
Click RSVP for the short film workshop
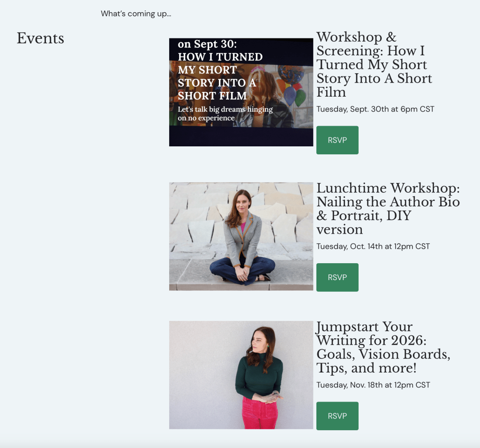tap(337, 140)
